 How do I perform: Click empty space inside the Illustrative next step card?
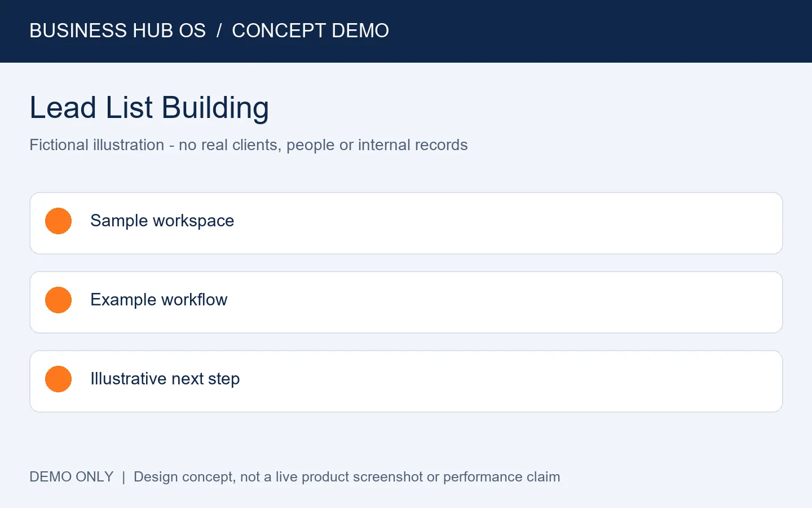507,381
